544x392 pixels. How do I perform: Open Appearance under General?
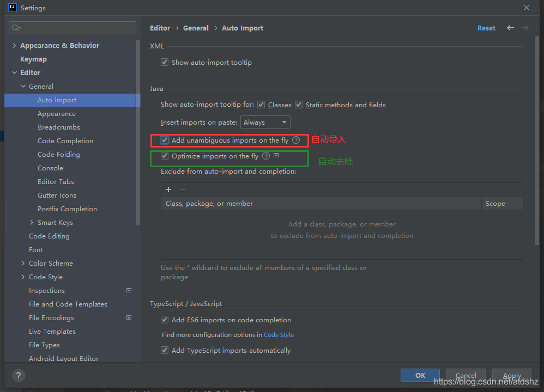pyautogui.click(x=57, y=113)
